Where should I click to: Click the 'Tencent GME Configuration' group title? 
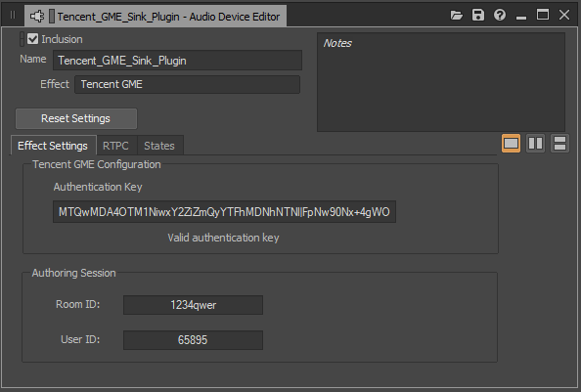pyautogui.click(x=97, y=164)
